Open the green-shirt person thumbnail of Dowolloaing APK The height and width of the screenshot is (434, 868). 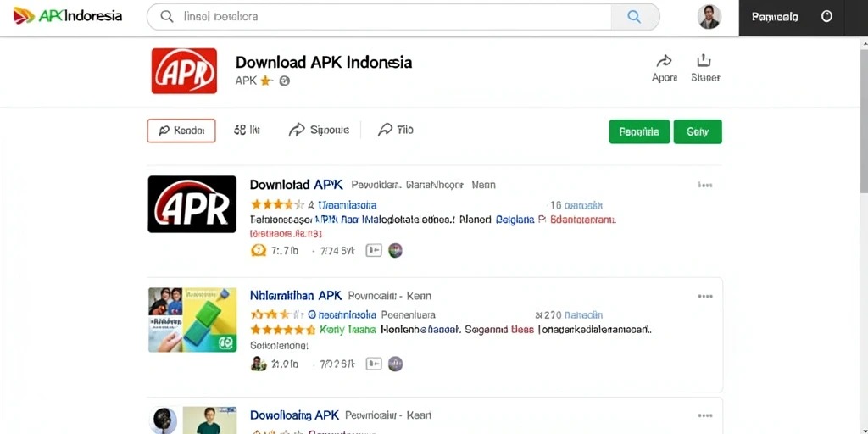[210, 420]
